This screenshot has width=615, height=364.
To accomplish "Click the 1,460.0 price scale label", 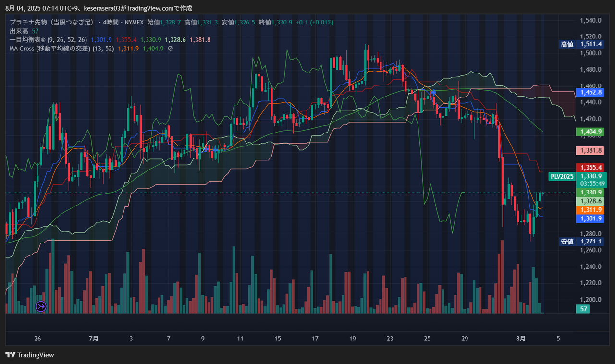I will click(590, 85).
